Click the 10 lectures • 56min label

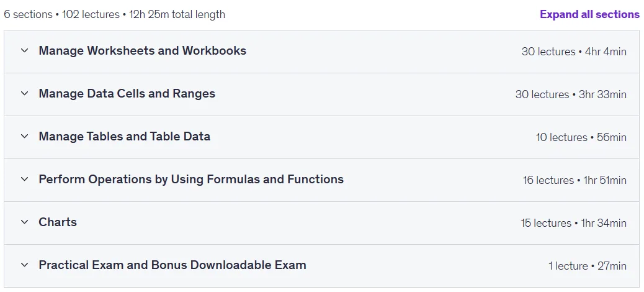point(581,137)
